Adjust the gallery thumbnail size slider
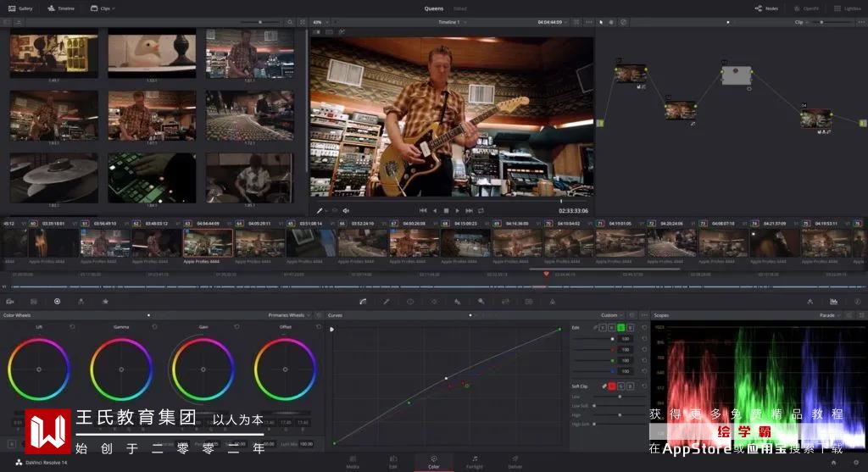 coord(260,22)
